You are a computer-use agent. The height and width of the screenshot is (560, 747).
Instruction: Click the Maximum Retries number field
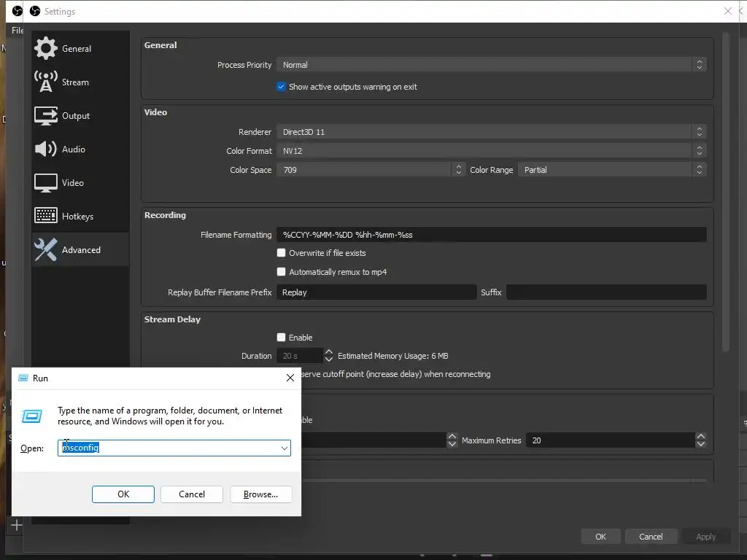coord(611,440)
